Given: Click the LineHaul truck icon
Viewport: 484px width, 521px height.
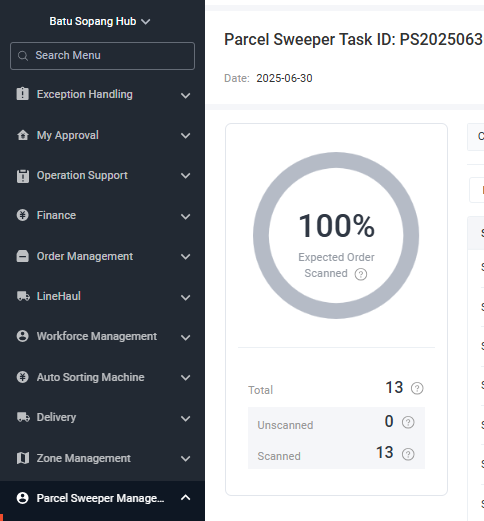Looking at the screenshot, I should pyautogui.click(x=23, y=296).
